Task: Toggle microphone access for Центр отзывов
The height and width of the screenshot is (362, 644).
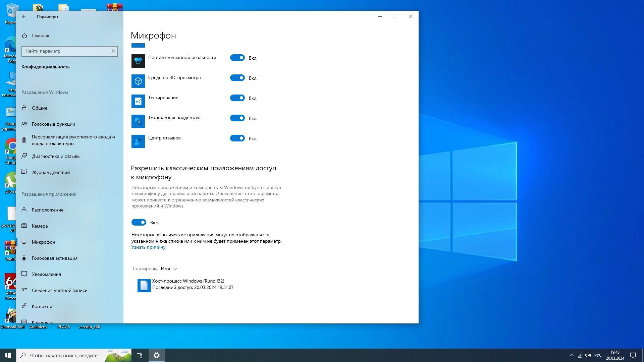Action: tap(237, 138)
